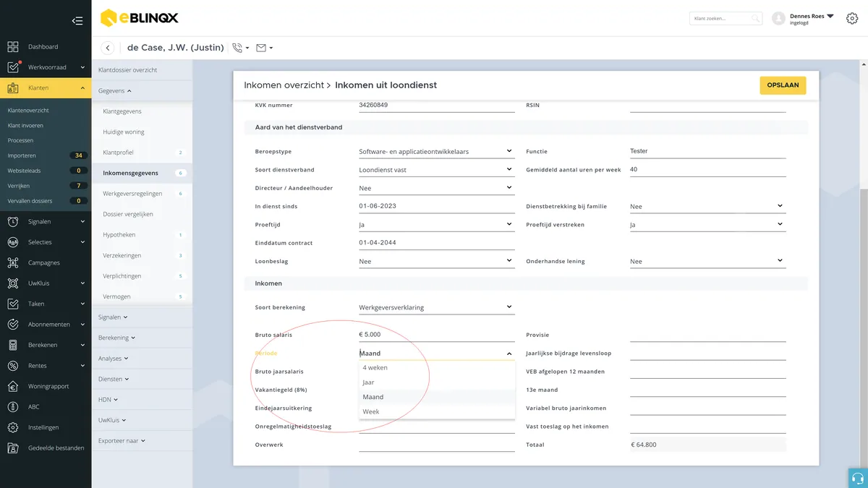This screenshot has height=488, width=868.
Task: Open the Dashboard icon
Action: tap(13, 47)
